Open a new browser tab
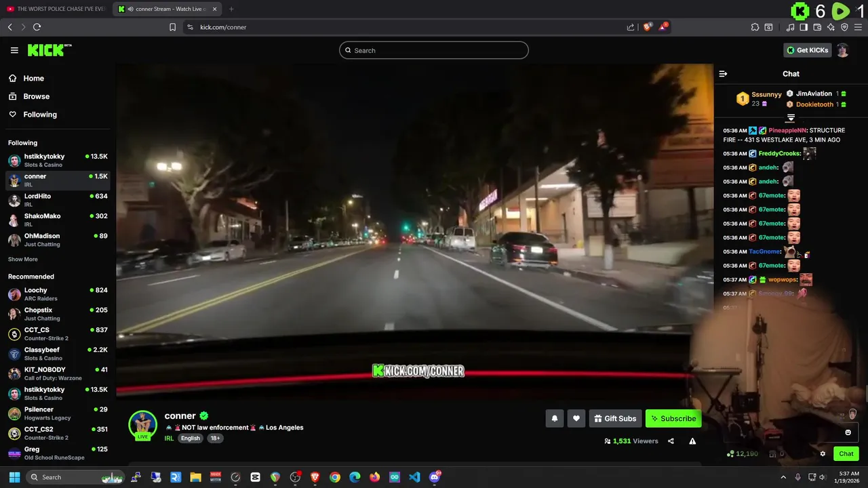This screenshot has width=868, height=488. point(231,9)
